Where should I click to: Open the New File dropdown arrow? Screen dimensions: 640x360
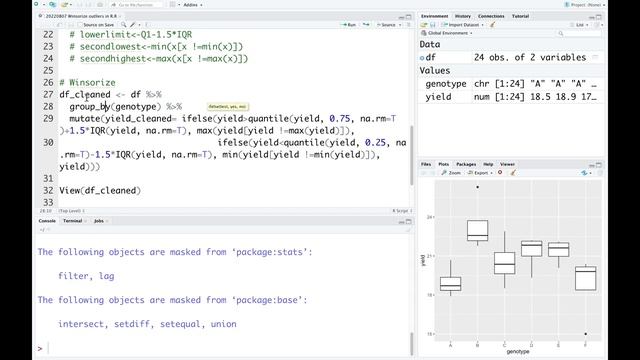[x=43, y=4]
